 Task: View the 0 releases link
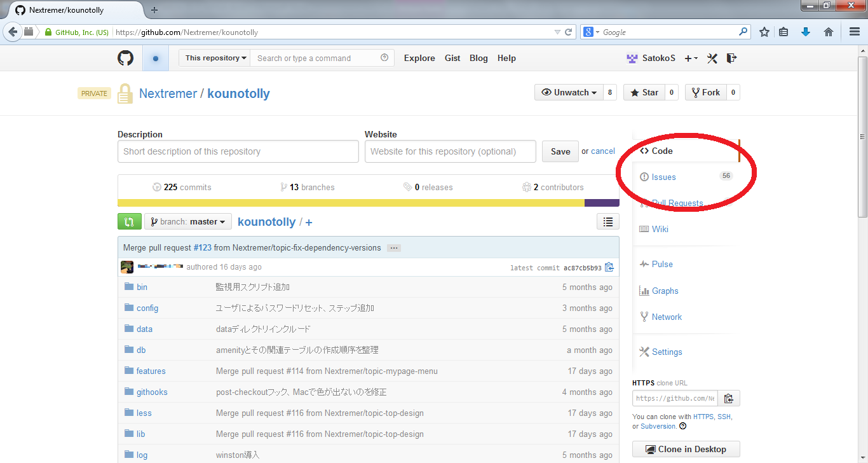[428, 188]
